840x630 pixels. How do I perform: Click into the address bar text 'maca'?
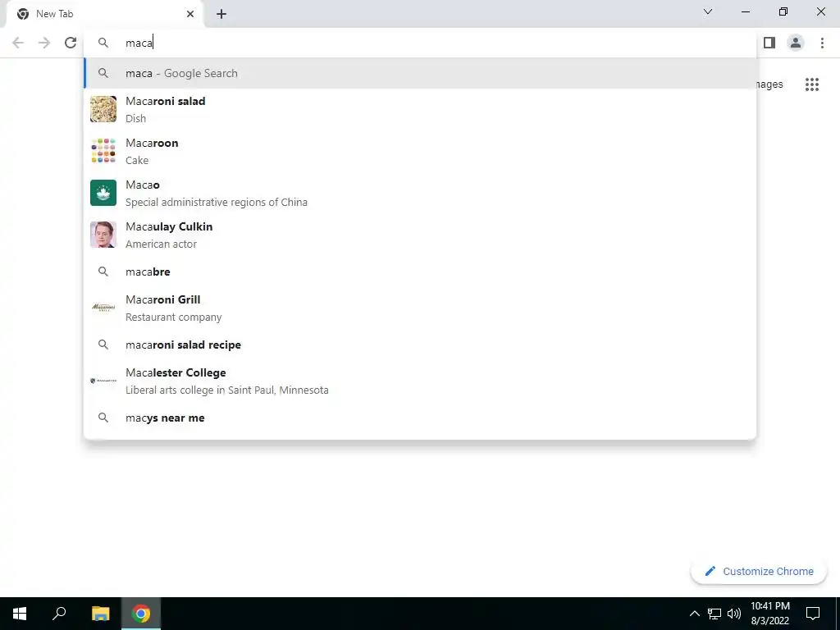139,43
